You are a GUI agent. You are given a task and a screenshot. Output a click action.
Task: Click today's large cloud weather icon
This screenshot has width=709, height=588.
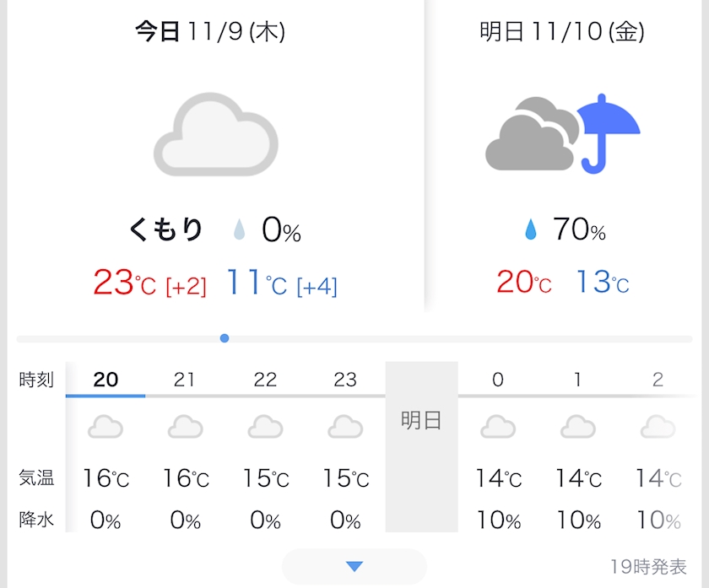pyautogui.click(x=215, y=135)
